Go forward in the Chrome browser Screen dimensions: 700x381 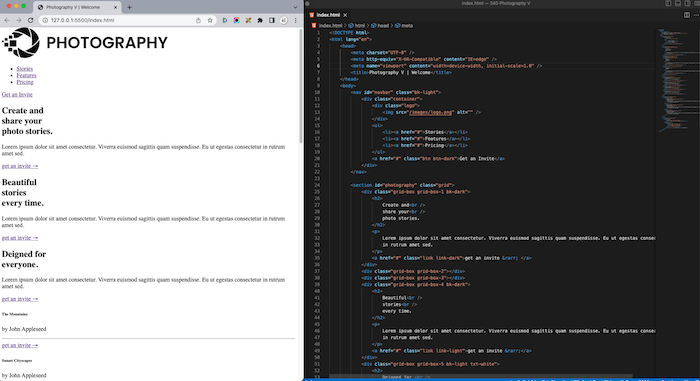[18, 20]
